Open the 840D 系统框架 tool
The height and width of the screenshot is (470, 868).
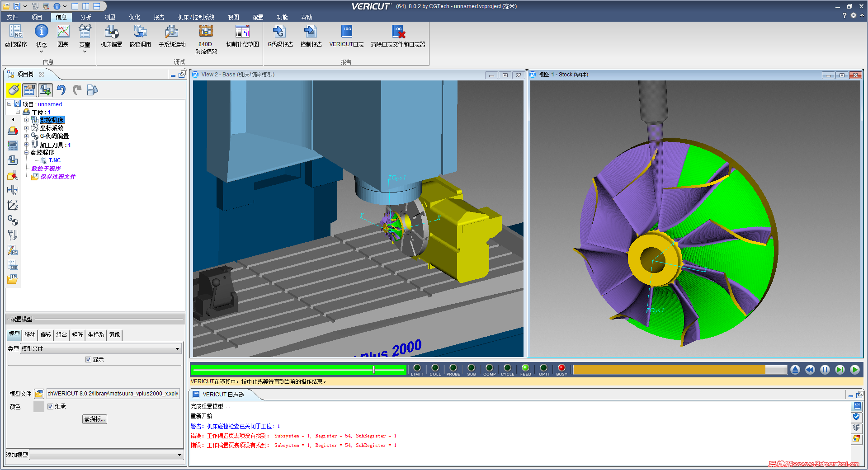click(206, 39)
